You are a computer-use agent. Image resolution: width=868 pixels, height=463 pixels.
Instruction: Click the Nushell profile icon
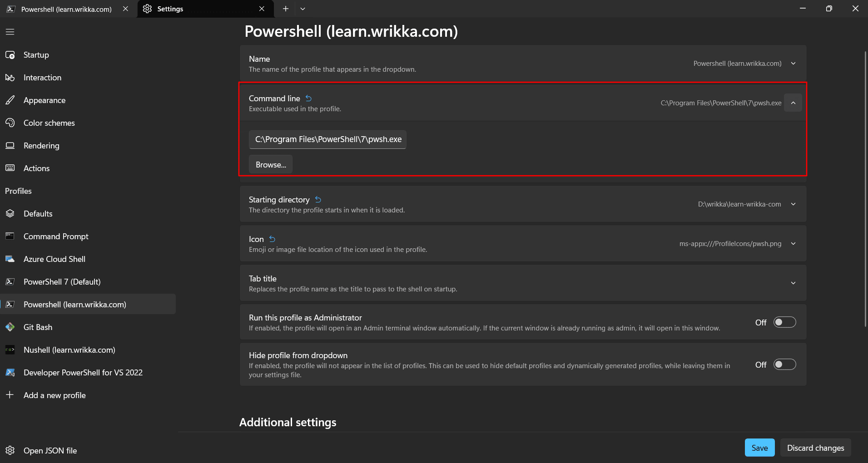pyautogui.click(x=10, y=350)
